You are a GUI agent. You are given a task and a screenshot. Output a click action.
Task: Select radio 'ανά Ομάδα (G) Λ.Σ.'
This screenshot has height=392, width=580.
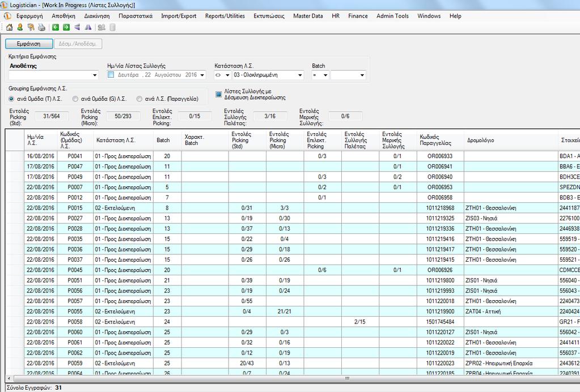(x=75, y=99)
